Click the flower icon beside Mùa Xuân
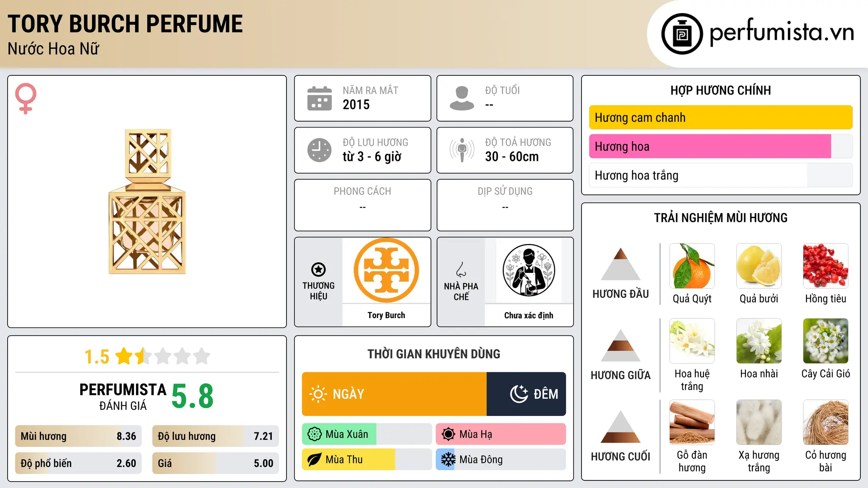This screenshot has height=488, width=868. pos(314,434)
